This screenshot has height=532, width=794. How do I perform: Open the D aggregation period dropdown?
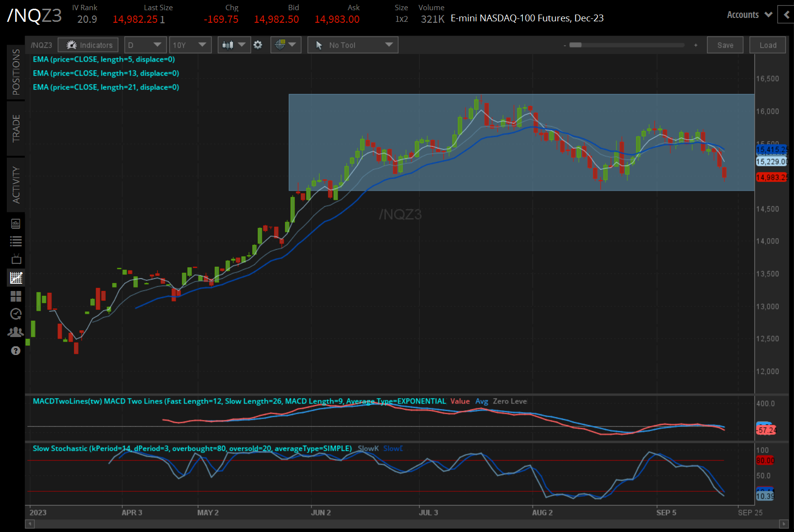(x=145, y=45)
